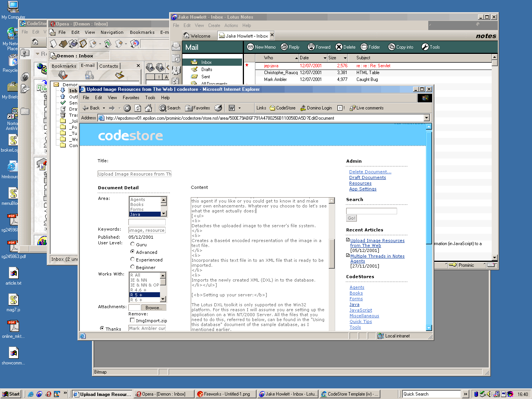Screen dimensions: 532x399
Task: Select the Beginner user level radio button
Action: [133, 267]
